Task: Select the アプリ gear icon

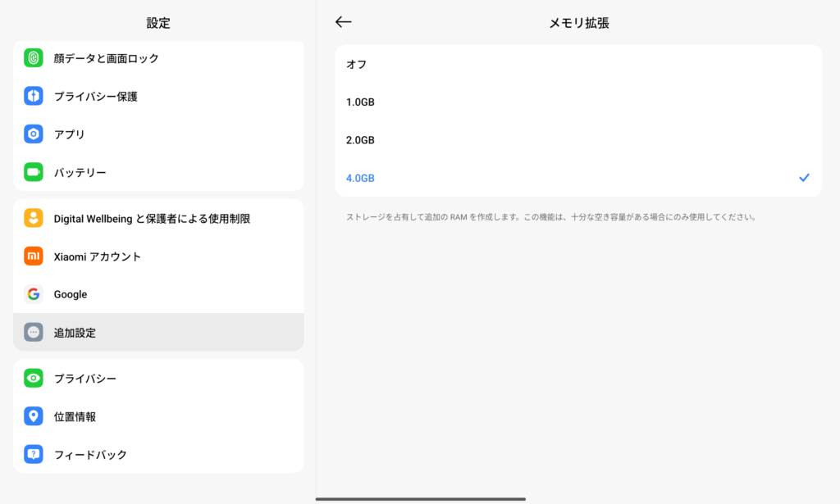Action: pyautogui.click(x=34, y=134)
